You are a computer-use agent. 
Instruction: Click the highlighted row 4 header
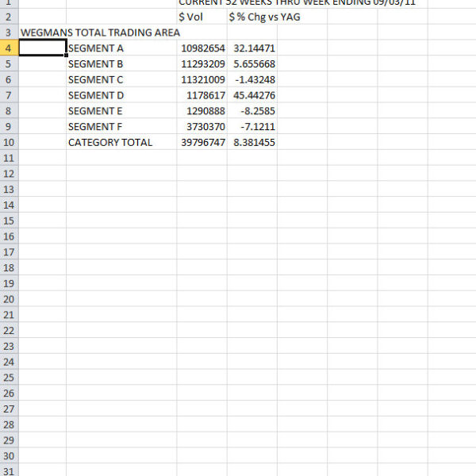point(9,48)
